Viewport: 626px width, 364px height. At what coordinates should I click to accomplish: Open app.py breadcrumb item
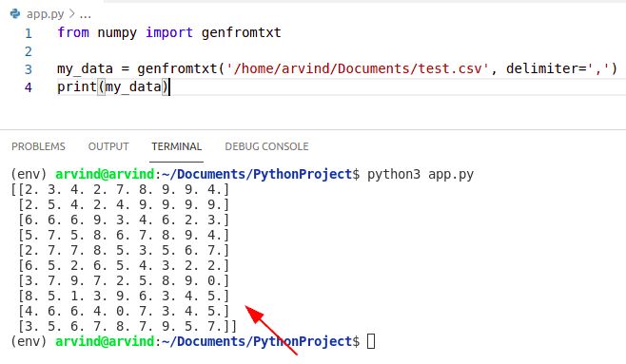click(x=45, y=14)
